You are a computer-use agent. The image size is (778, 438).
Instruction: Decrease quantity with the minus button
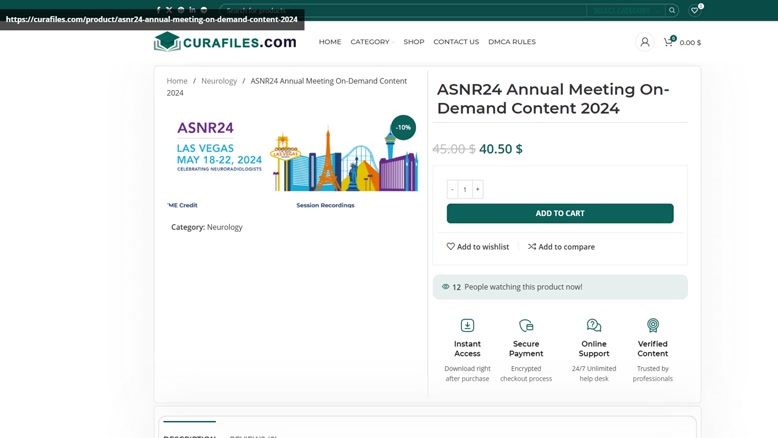click(452, 189)
